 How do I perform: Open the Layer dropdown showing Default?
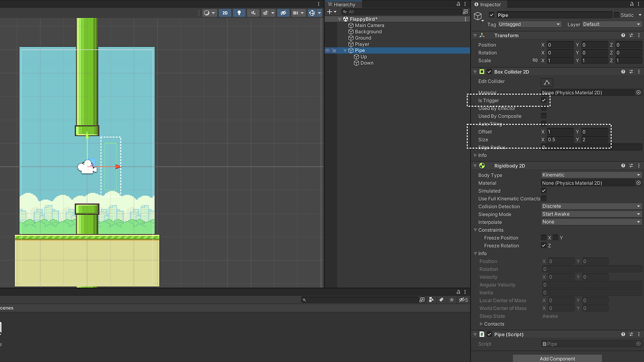coord(612,24)
